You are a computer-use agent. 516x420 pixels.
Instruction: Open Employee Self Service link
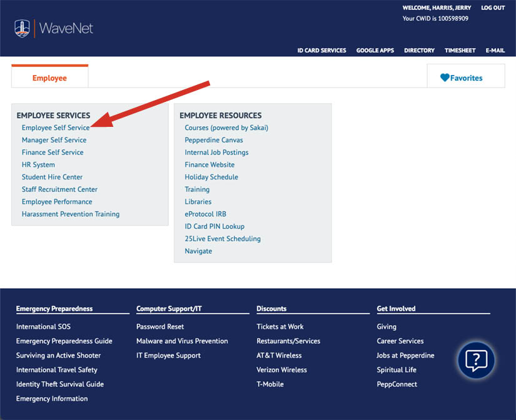coord(56,127)
